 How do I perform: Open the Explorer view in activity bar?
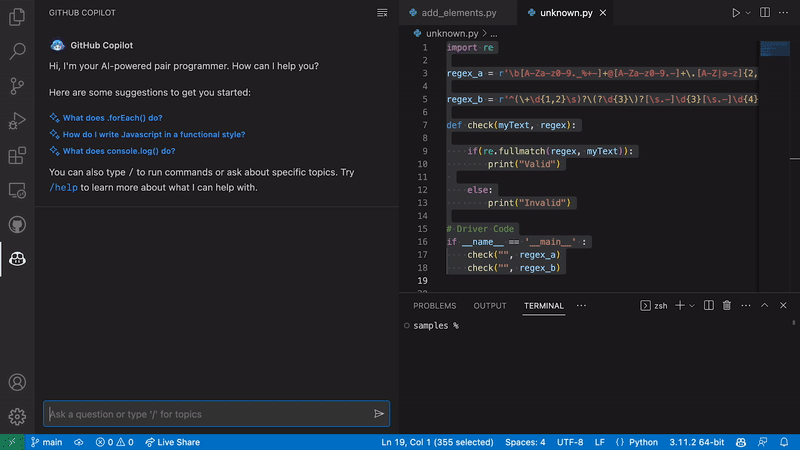[17, 15]
